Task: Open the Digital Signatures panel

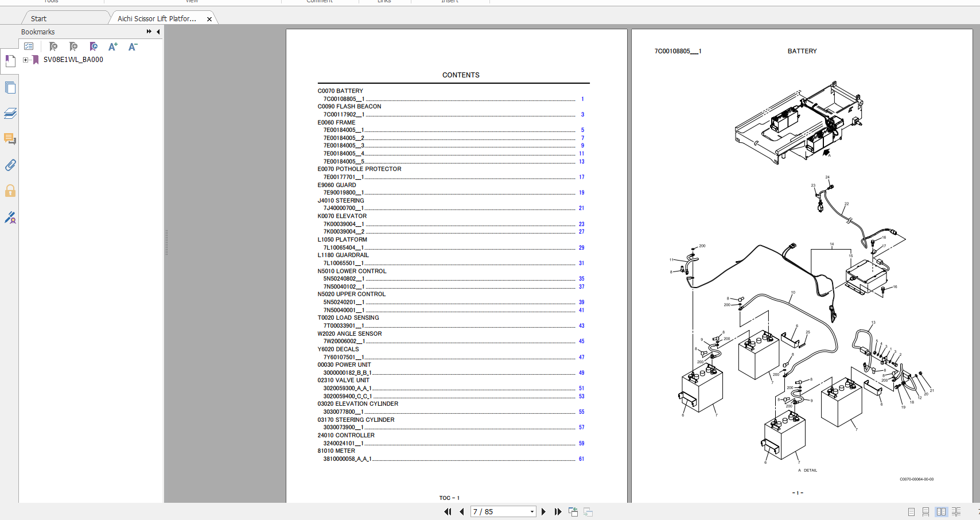Action: (x=10, y=218)
